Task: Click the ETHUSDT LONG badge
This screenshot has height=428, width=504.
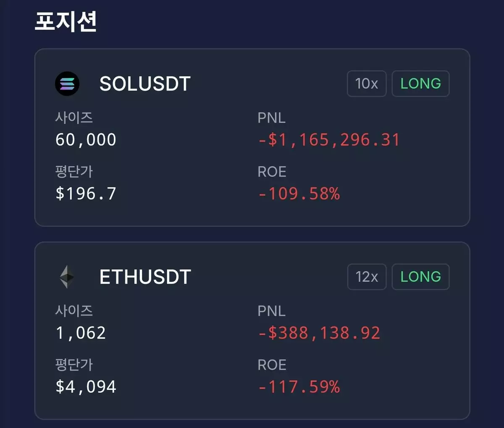Action: [420, 277]
